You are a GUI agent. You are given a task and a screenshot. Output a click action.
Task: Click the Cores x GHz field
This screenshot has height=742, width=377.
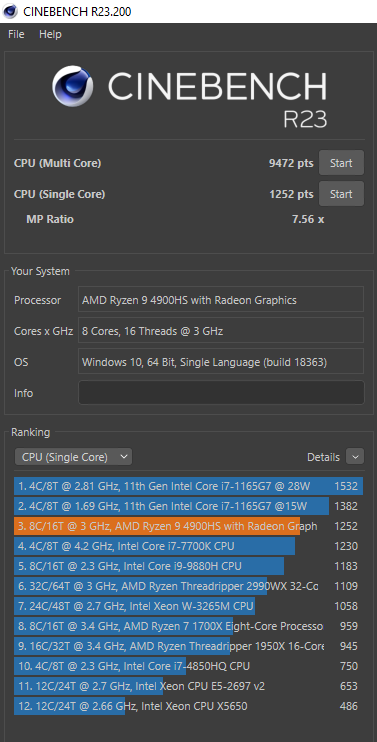[221, 331]
